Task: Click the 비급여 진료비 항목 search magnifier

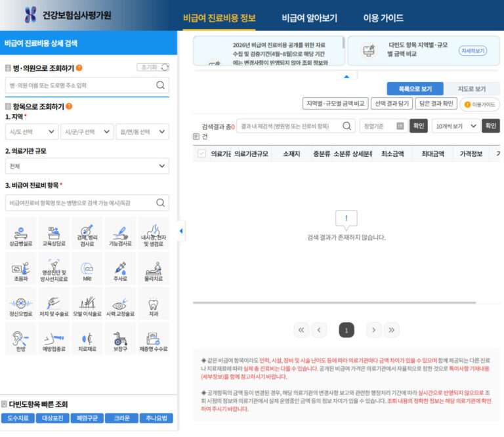Action: 160,203
